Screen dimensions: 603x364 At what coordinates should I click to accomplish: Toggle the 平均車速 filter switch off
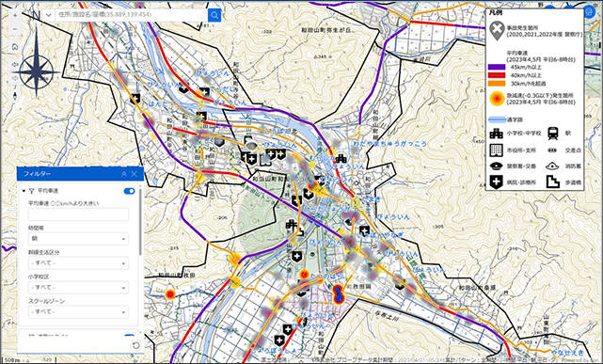(x=129, y=191)
